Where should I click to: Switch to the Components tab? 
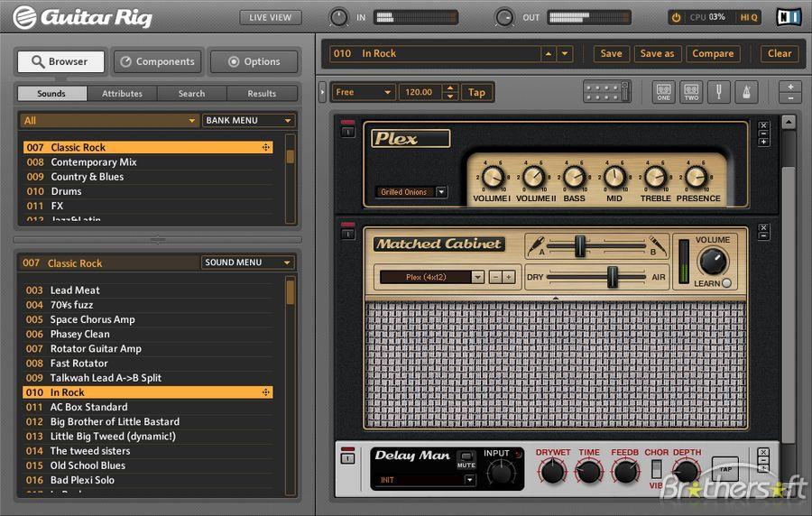(158, 61)
